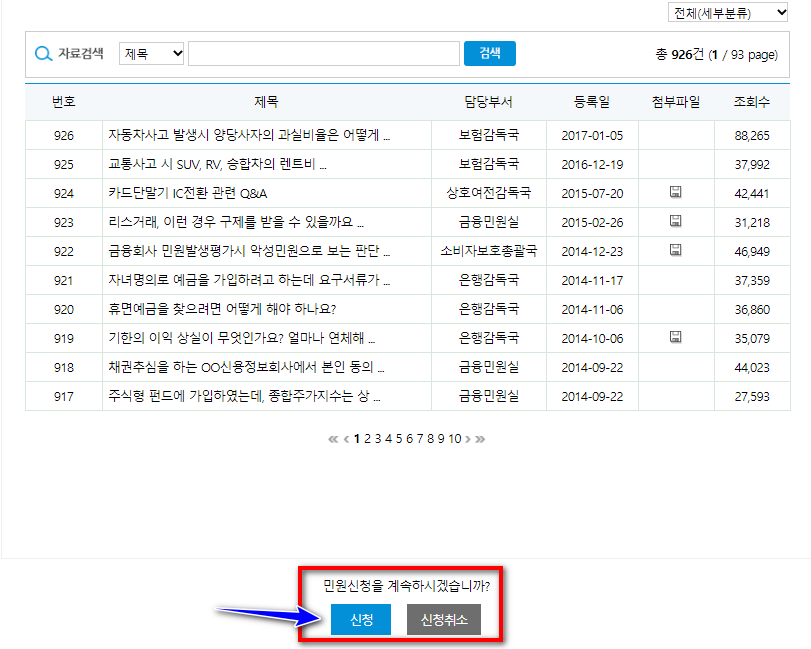Select row number 917
811x649 pixels.
pyautogui.click(x=64, y=396)
